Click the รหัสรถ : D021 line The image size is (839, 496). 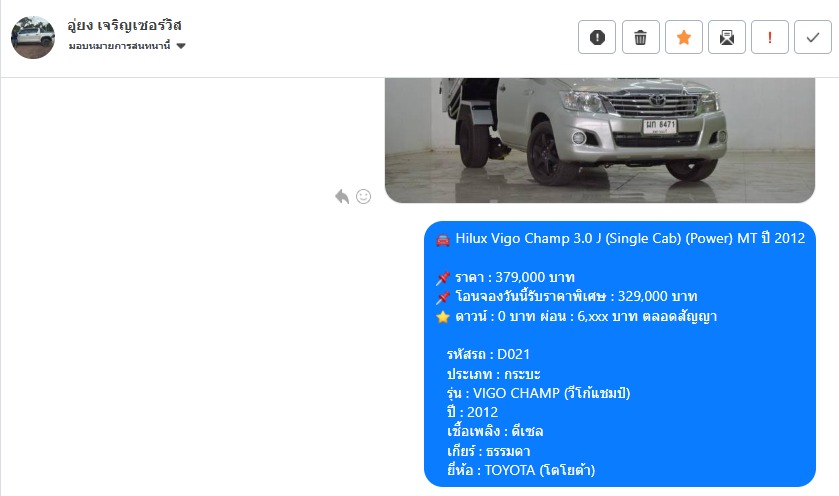[x=488, y=354]
